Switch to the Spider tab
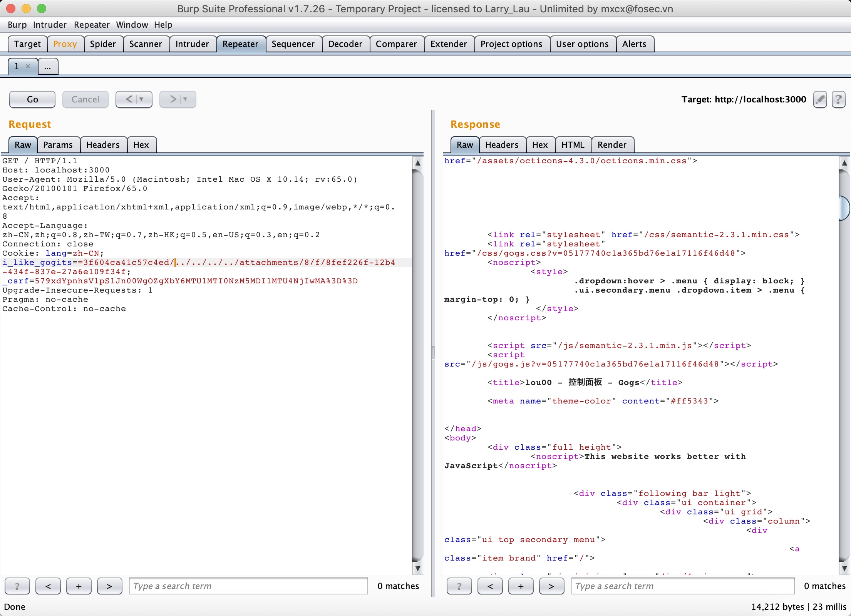Image resolution: width=851 pixels, height=616 pixels. pyautogui.click(x=103, y=44)
